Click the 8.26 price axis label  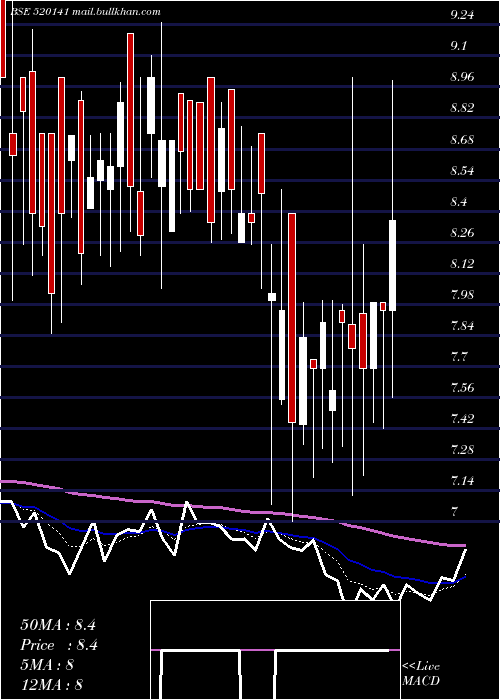coord(462,233)
